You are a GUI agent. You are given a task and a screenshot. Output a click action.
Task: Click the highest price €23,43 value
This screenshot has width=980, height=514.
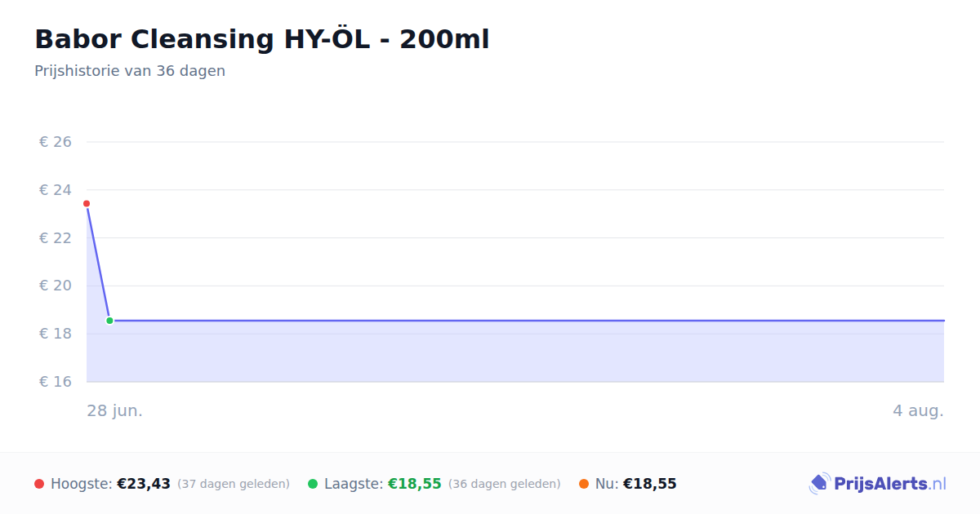(144, 484)
